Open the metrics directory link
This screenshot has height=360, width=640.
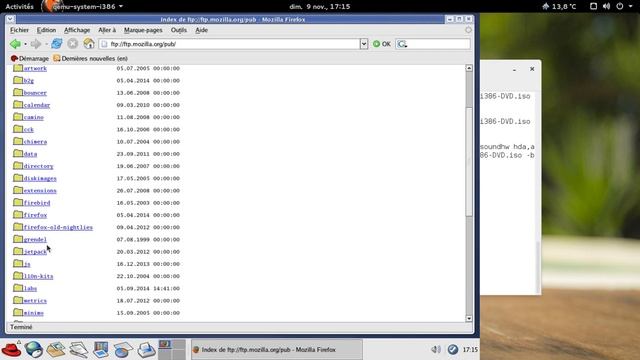(35, 301)
